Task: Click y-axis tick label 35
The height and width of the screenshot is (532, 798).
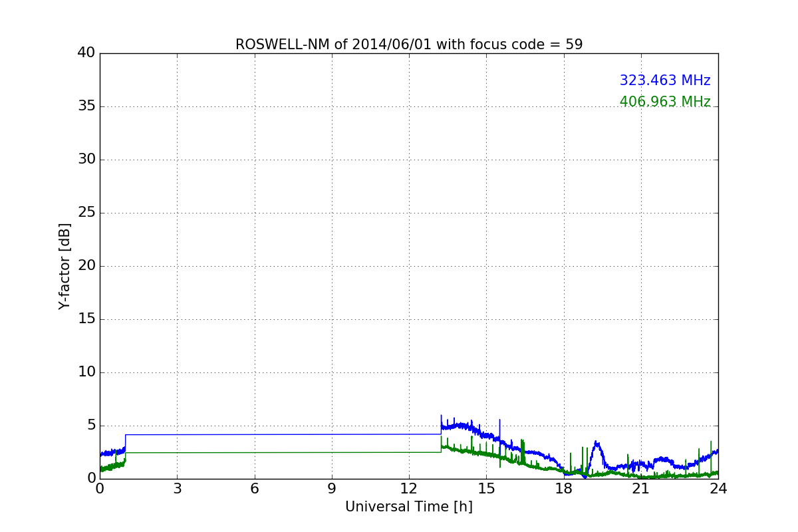Action: 86,106
